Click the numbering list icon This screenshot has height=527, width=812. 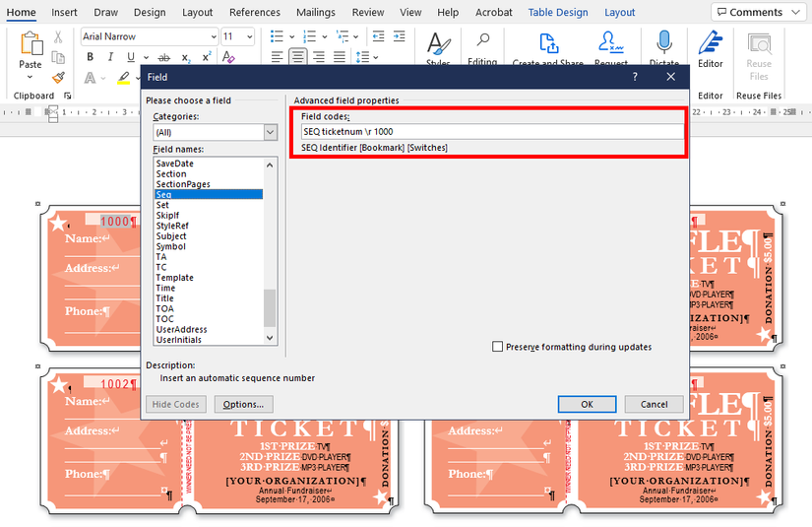click(x=309, y=36)
